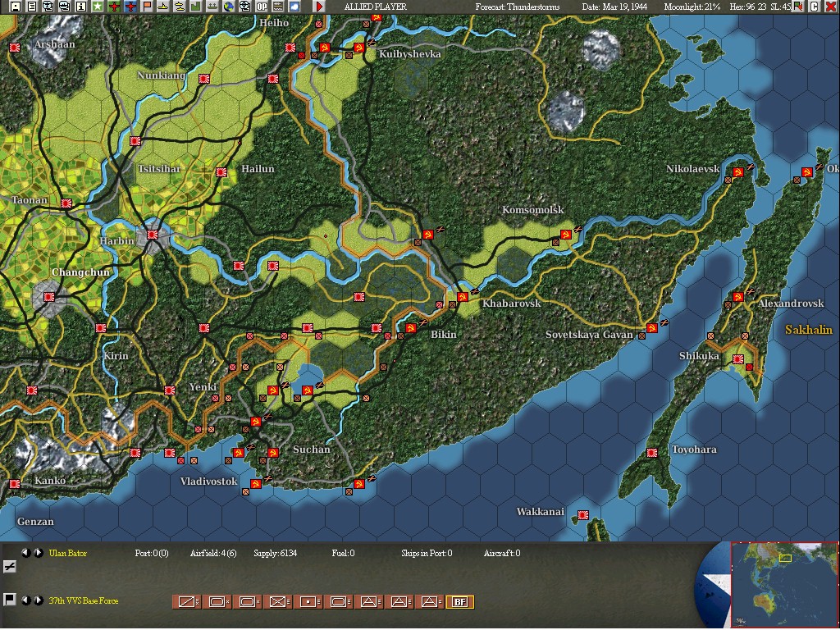Click the Nunkiang Japanese base flag
The height and width of the screenshot is (630, 840).
pos(204,79)
